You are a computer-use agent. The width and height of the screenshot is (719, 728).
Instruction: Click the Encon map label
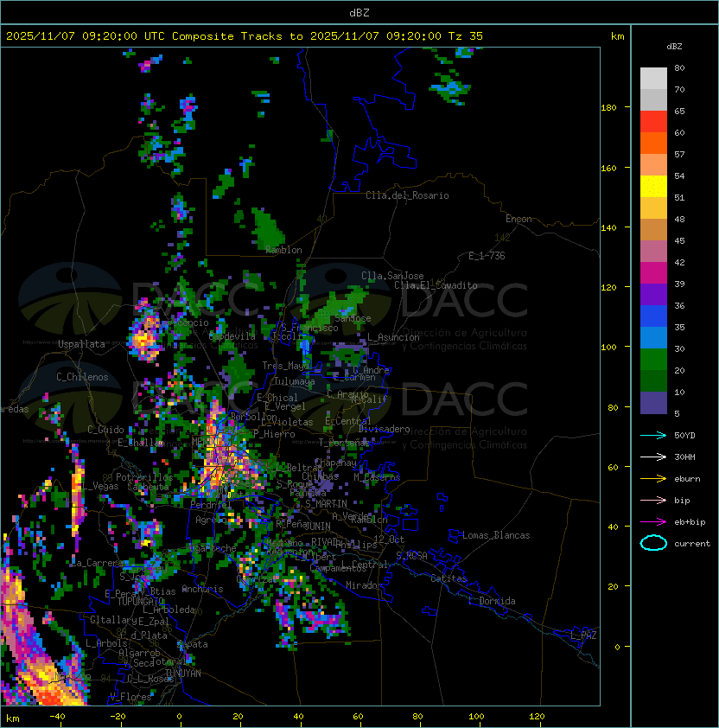pyautogui.click(x=519, y=219)
